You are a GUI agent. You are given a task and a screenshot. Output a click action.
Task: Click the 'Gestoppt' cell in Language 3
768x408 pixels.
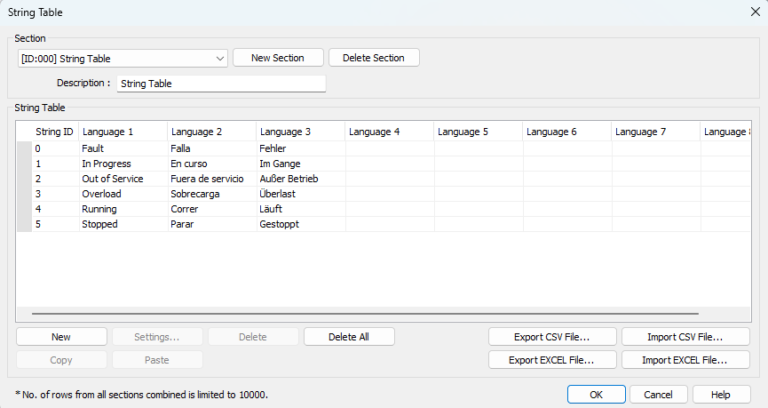point(300,224)
